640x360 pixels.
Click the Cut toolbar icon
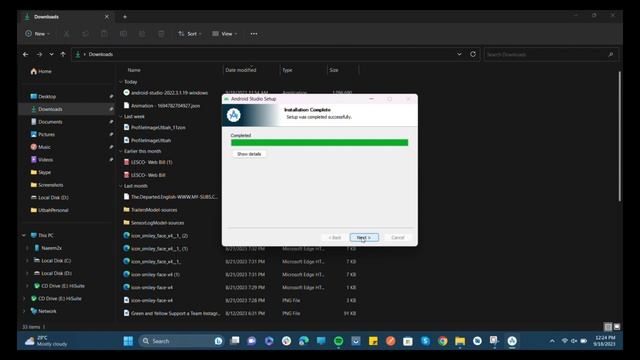66,34
